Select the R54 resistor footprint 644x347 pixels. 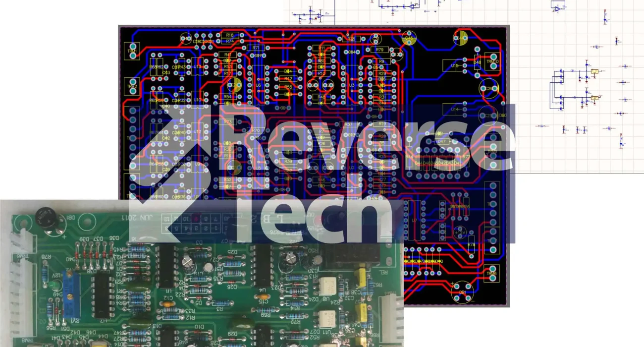(x=228, y=97)
